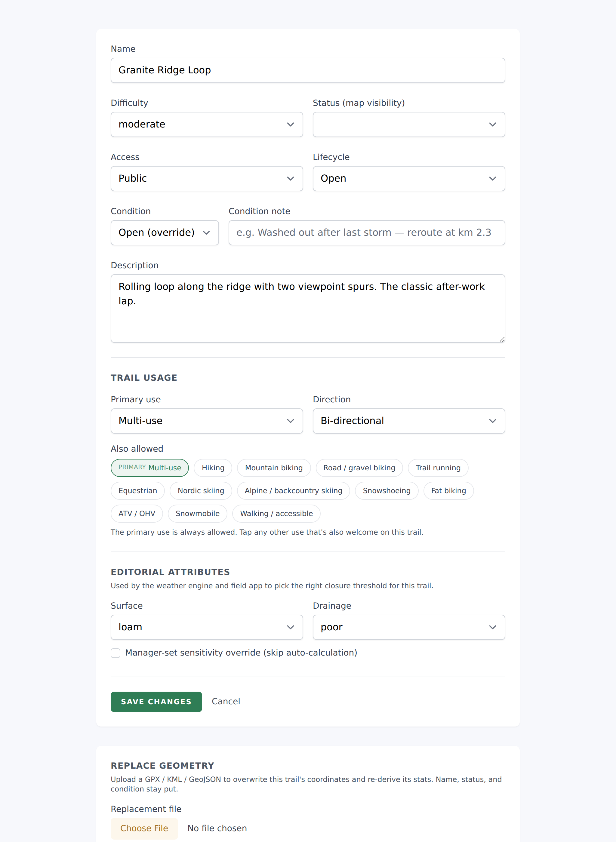The width and height of the screenshot is (616, 842).
Task: Toggle the Snowshoeing chip
Action: click(x=386, y=490)
